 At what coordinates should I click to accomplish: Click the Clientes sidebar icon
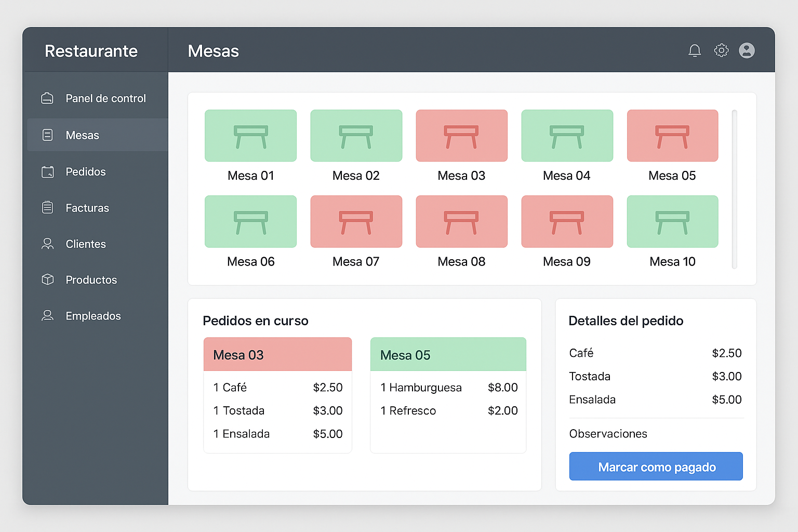(47, 244)
